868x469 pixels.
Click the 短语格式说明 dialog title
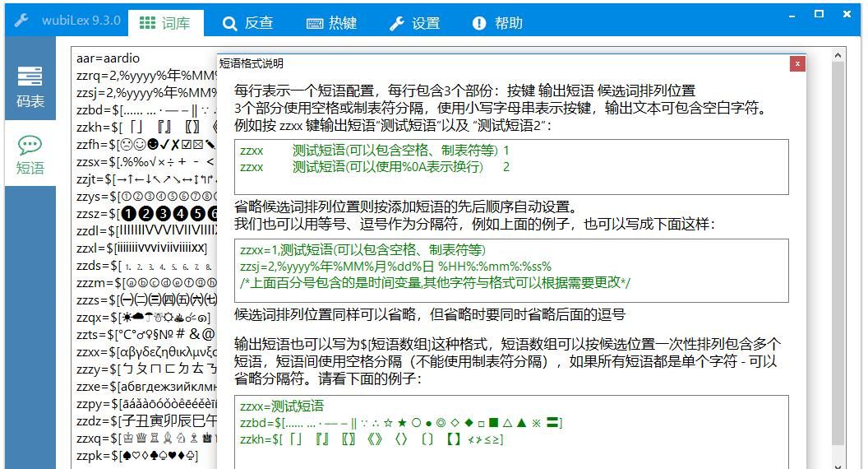pos(252,63)
